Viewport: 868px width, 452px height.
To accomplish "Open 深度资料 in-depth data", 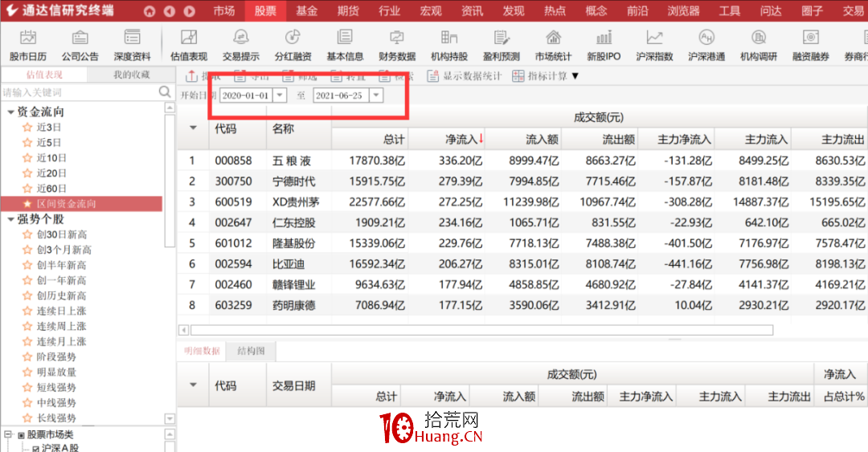I will [x=132, y=46].
